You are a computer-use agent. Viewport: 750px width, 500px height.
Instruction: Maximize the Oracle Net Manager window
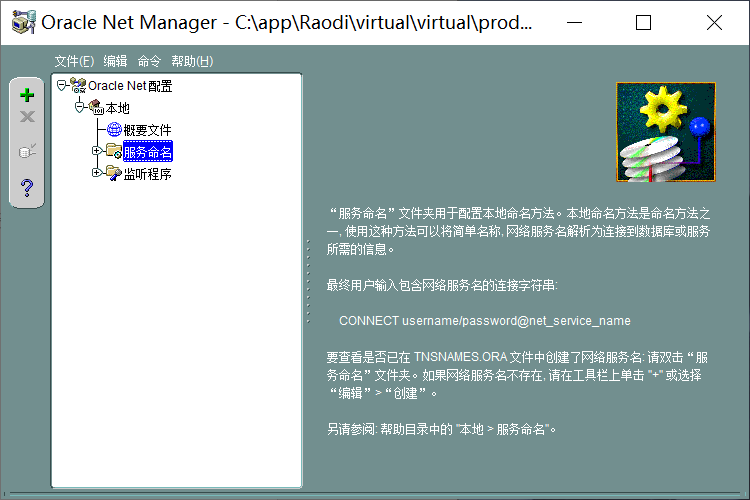pos(643,22)
